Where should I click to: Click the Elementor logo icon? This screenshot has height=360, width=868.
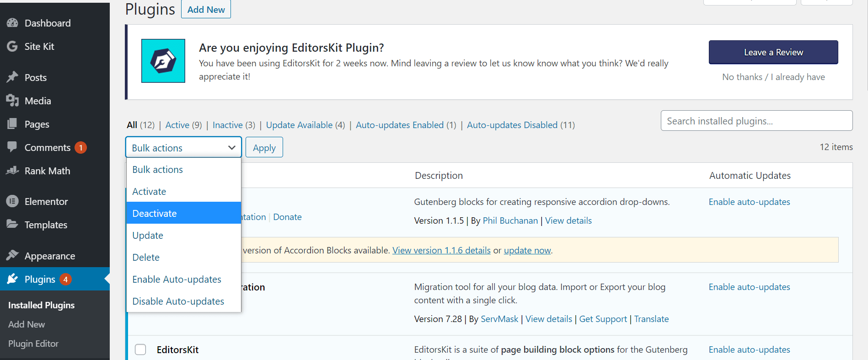12,201
